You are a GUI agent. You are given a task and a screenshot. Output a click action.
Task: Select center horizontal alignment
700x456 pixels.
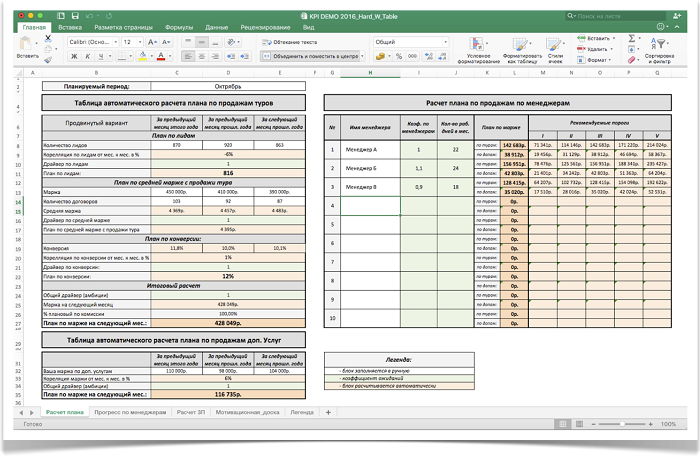pos(201,58)
